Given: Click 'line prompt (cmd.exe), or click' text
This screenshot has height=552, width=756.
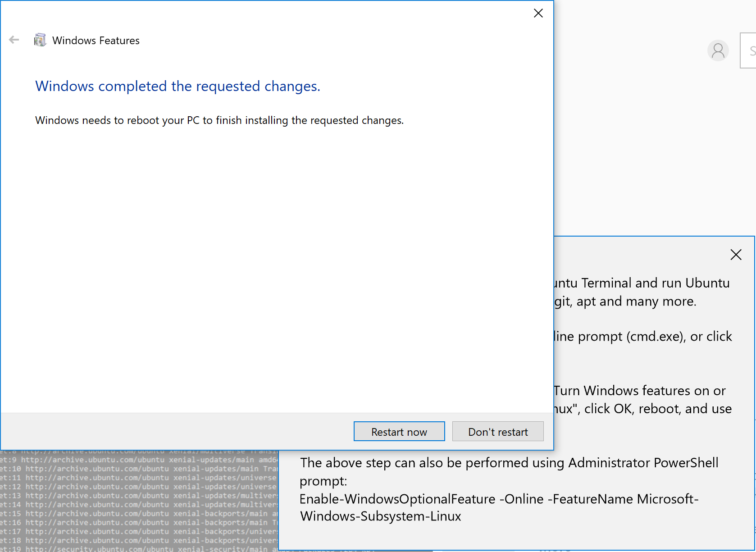Looking at the screenshot, I should (x=643, y=336).
